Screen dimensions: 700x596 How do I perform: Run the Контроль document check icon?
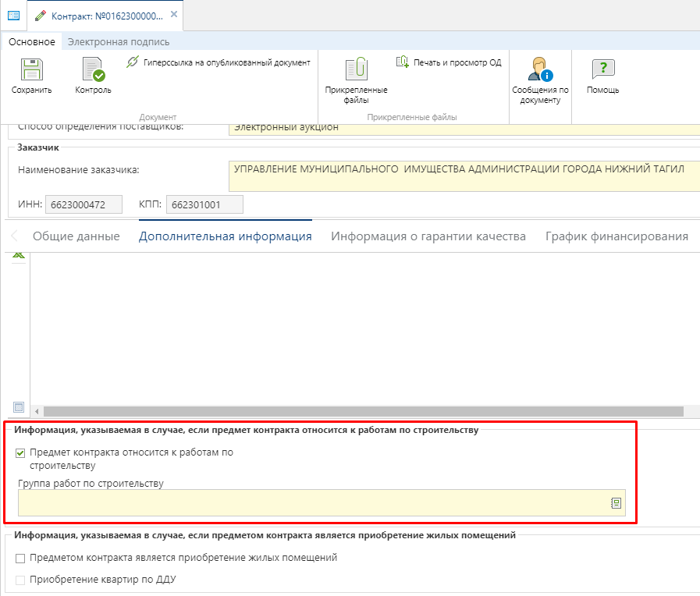pos(93,70)
